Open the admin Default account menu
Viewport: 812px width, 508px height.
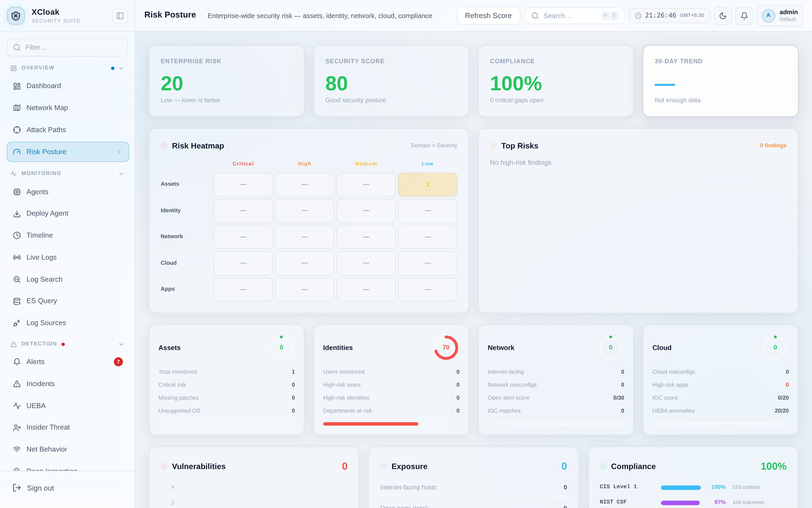(780, 16)
